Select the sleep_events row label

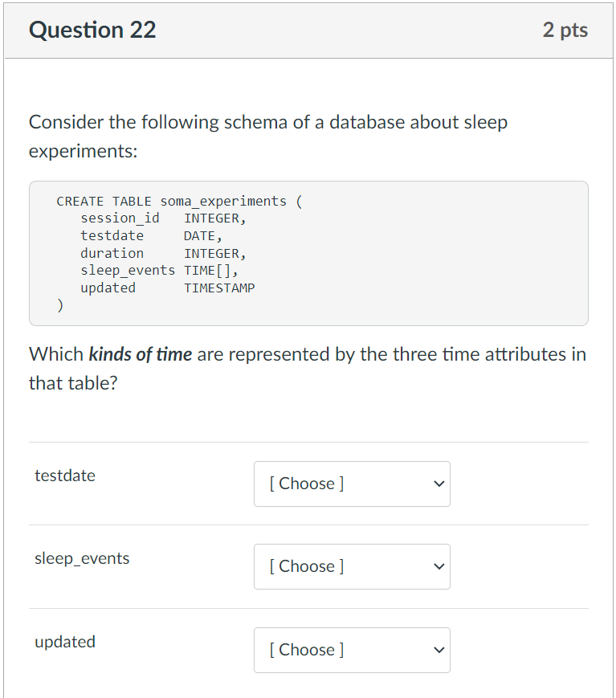coord(81,558)
